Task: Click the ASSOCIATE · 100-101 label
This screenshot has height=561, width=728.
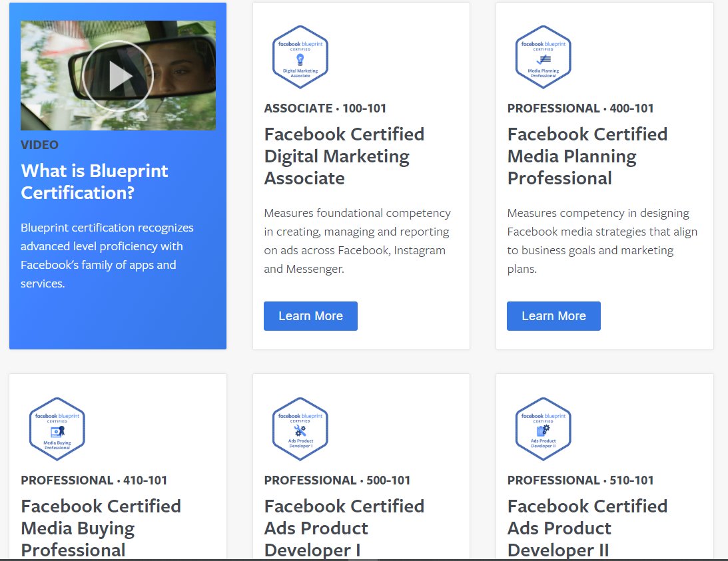Action: [325, 108]
